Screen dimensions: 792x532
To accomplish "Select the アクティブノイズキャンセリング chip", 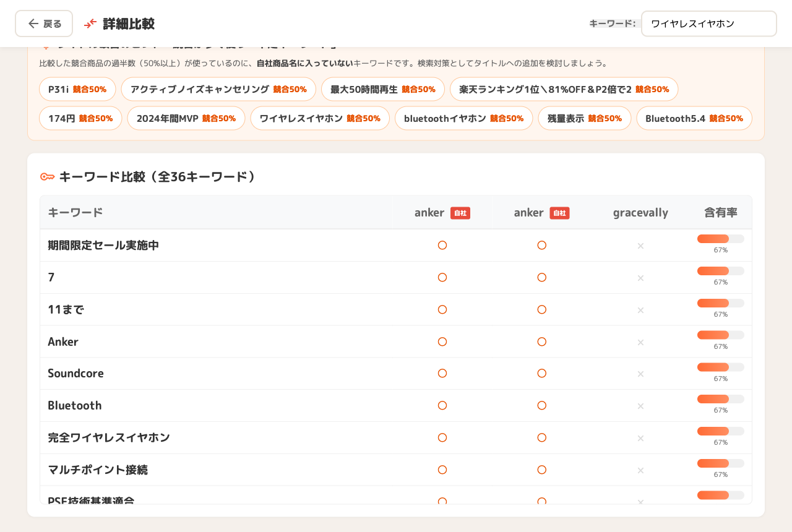I will pos(218,89).
